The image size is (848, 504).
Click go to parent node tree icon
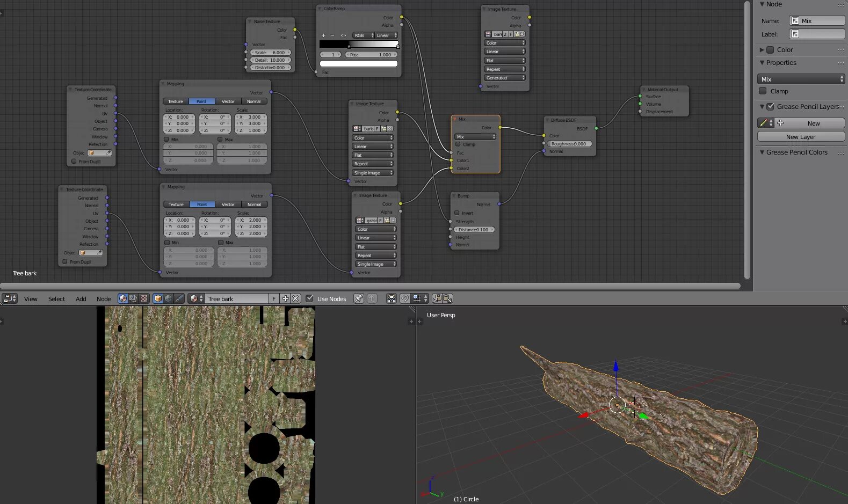pos(372,298)
